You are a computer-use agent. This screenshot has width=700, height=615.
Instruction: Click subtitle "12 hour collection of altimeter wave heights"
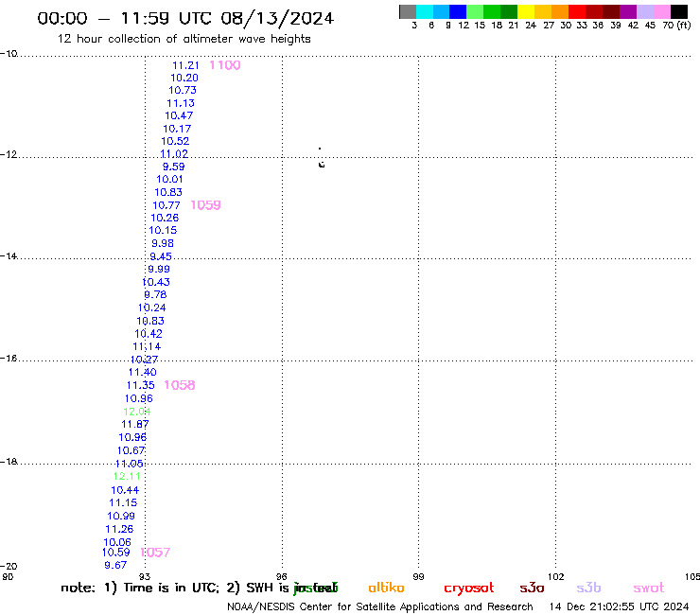point(184,39)
